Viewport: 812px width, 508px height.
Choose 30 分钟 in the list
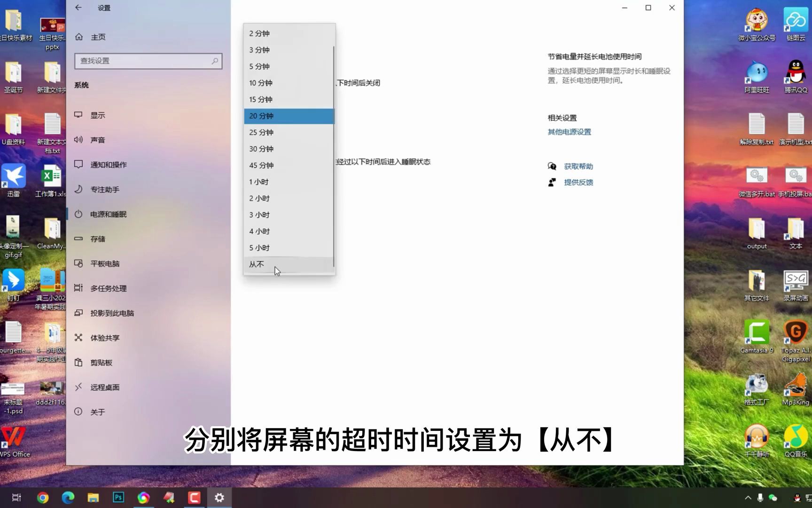click(x=289, y=149)
